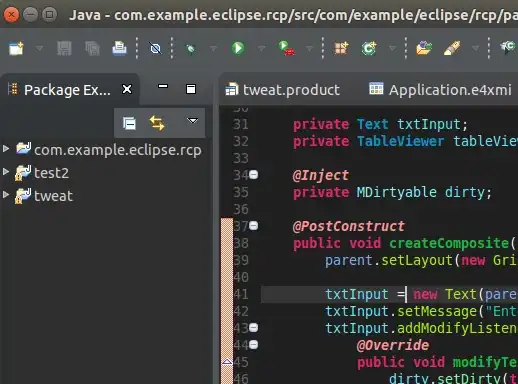Click the Debug bug icon

coord(190,49)
